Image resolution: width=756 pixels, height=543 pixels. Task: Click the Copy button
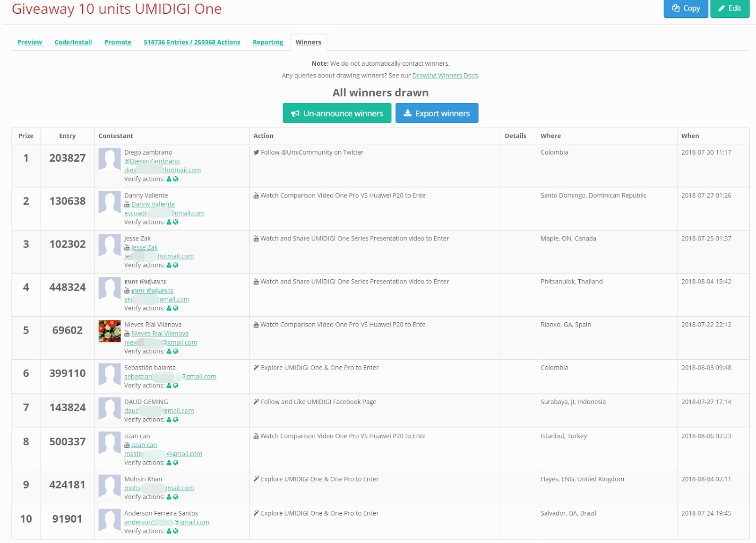686,8
